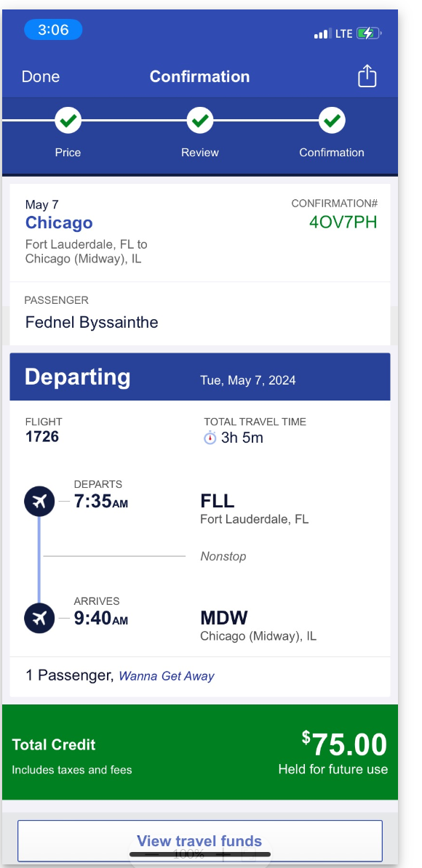Tap the Departing date header bar
The height and width of the screenshot is (868, 422).
(x=200, y=377)
